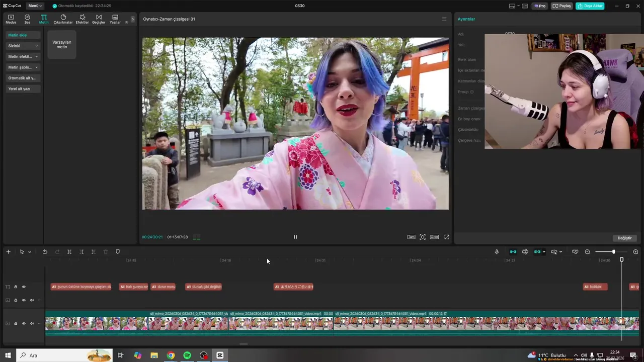Open linkage options dropdown arrow

[544, 252]
